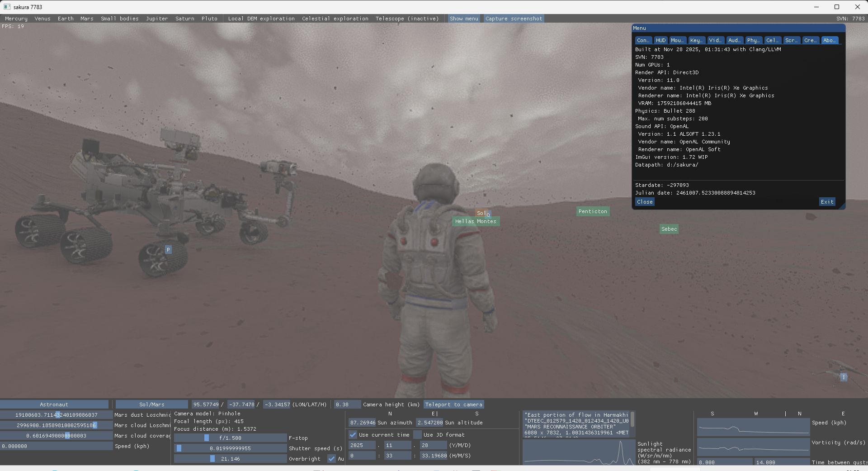Click the latitude field showing -37.7478

[241, 404]
